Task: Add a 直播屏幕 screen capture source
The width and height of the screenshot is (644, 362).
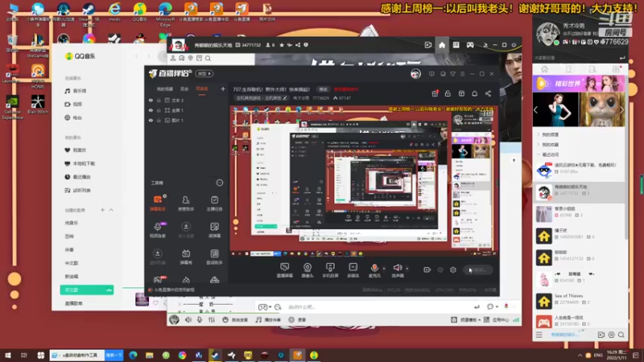Action: point(285,270)
